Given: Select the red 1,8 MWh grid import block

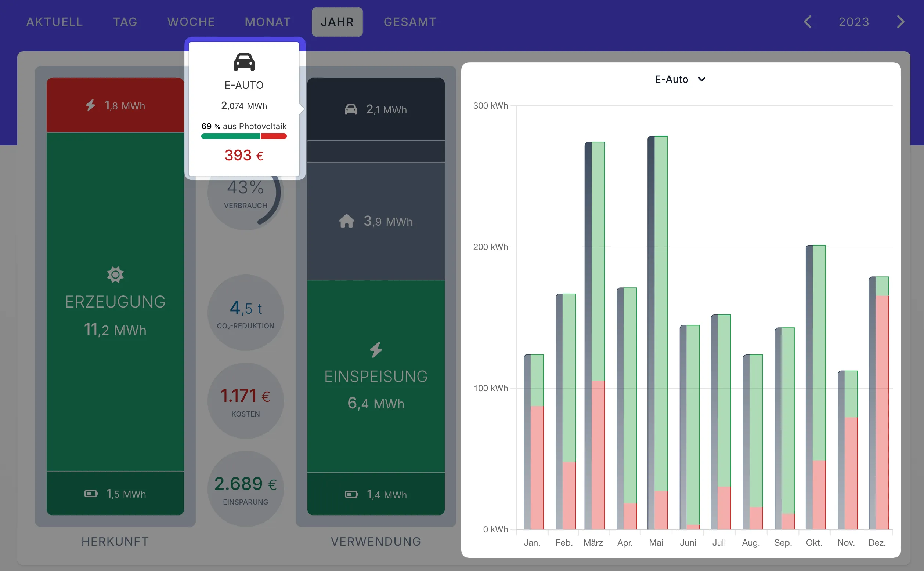Looking at the screenshot, I should (x=115, y=105).
